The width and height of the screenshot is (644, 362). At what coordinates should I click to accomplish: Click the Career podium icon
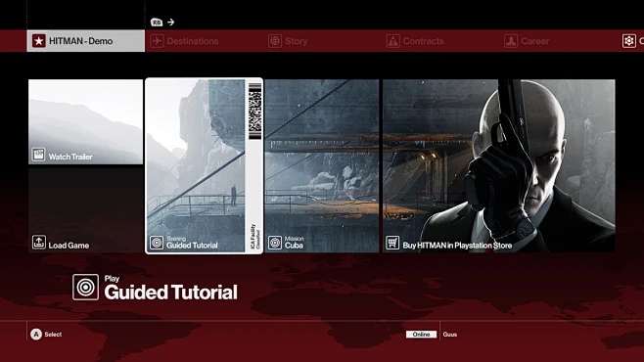511,41
